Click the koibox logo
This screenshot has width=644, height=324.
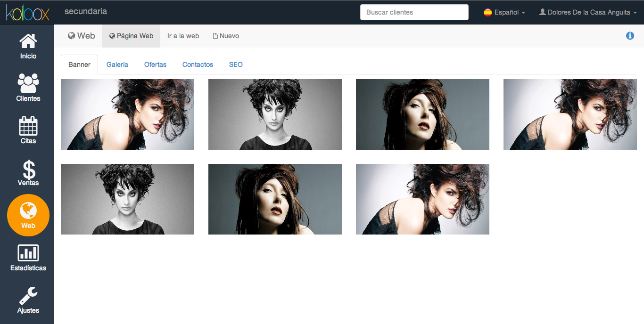coord(28,12)
